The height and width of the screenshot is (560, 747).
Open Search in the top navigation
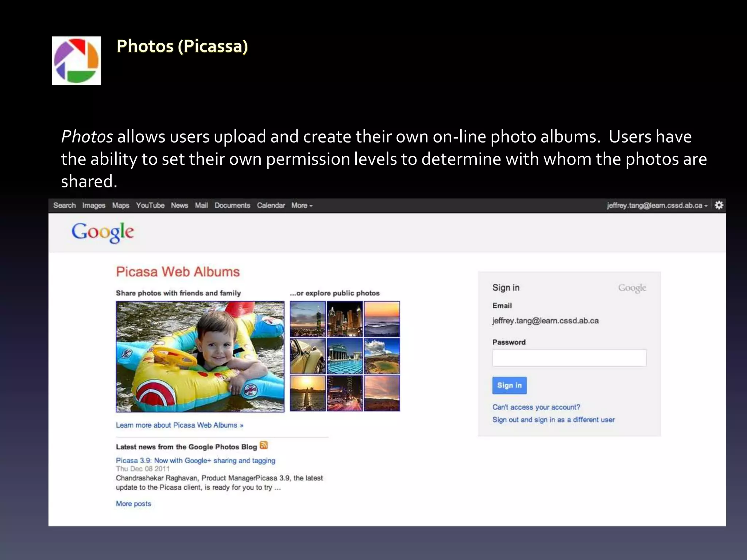point(65,205)
